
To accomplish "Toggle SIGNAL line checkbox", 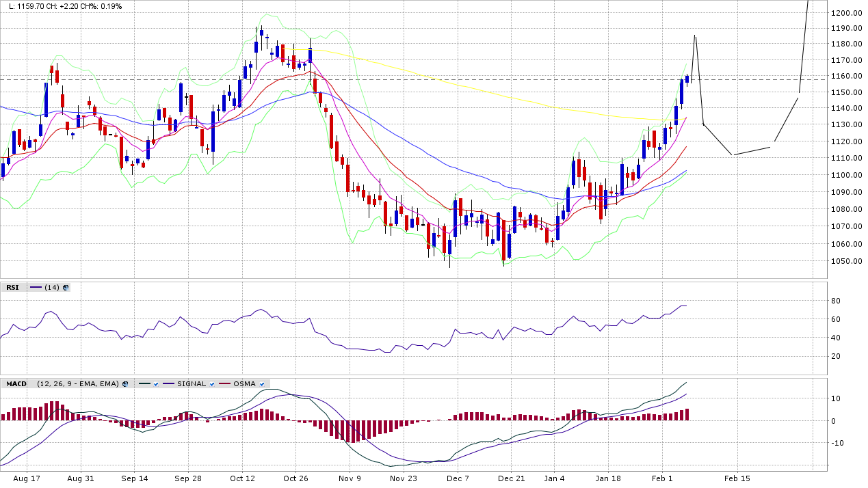I will tap(212, 384).
